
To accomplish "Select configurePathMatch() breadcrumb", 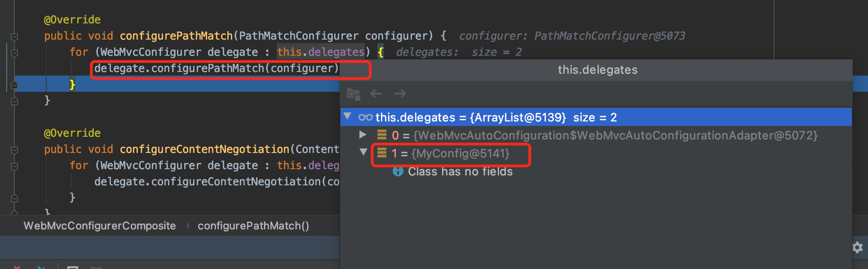I will point(253,226).
